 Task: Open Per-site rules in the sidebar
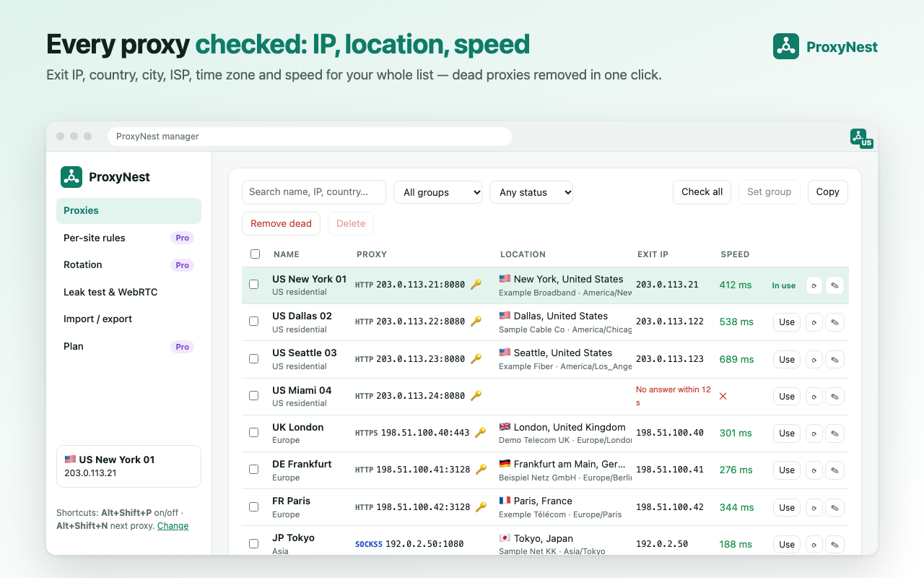128,238
